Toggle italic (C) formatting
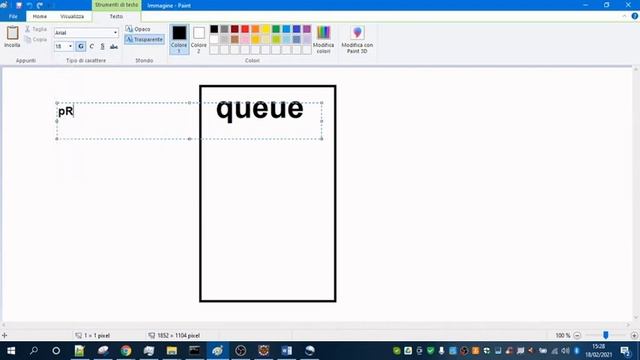Screen dimensions: 640x360 point(92,47)
